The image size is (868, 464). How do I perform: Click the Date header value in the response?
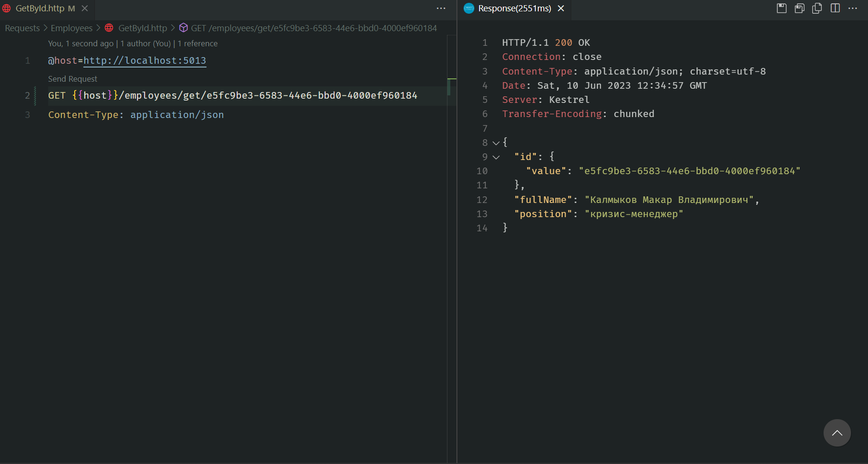coord(622,85)
